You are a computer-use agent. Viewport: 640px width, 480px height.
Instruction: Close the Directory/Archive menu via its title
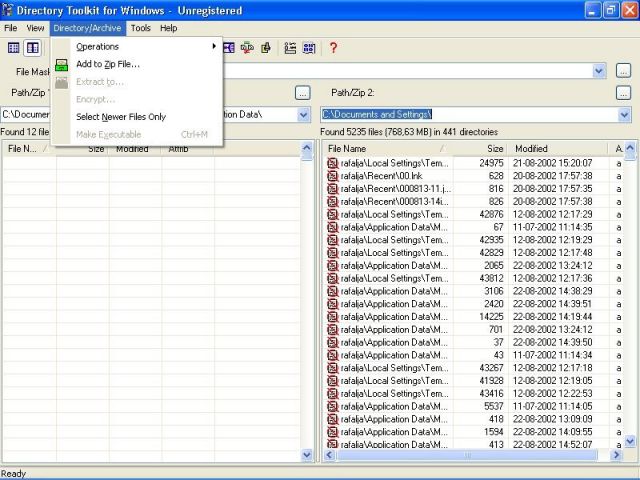87,28
